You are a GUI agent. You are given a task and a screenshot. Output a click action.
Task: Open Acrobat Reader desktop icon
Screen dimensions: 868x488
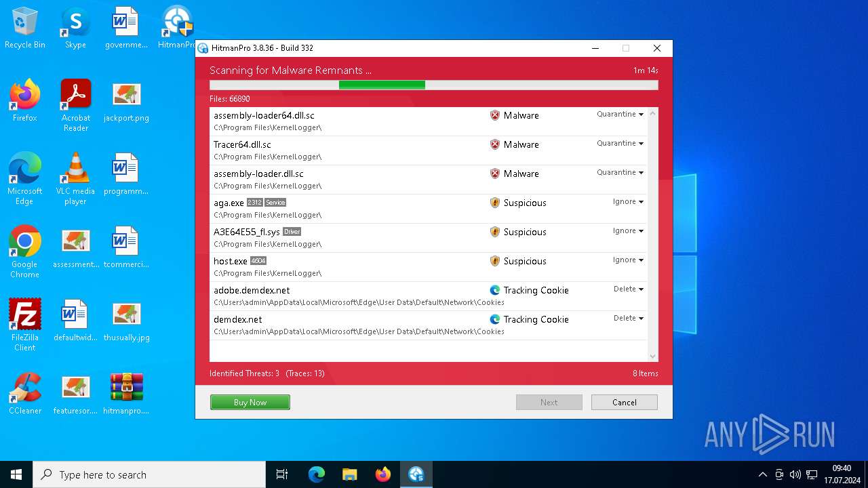pos(75,106)
